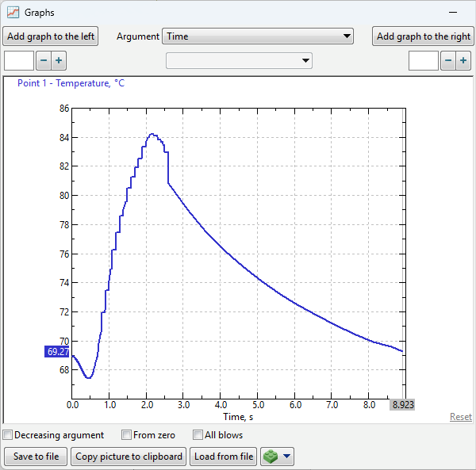The height and width of the screenshot is (470, 476).
Task: Click the 8.923 time axis marker
Action: (x=402, y=404)
